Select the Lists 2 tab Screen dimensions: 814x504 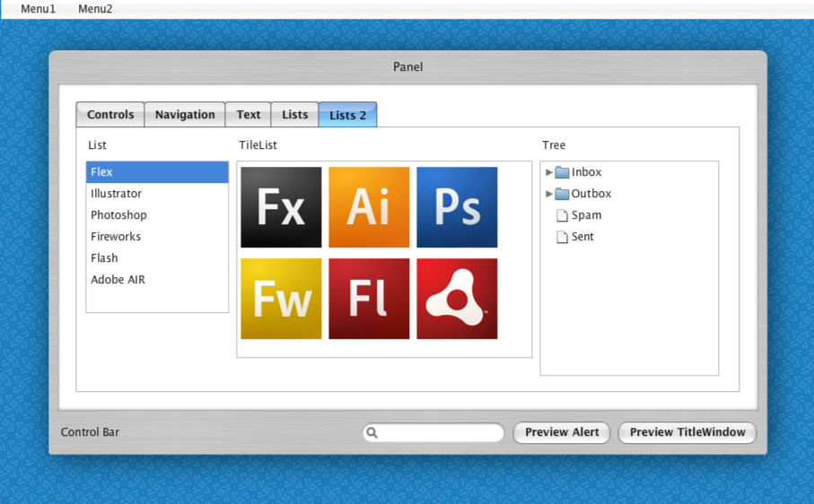click(x=348, y=115)
